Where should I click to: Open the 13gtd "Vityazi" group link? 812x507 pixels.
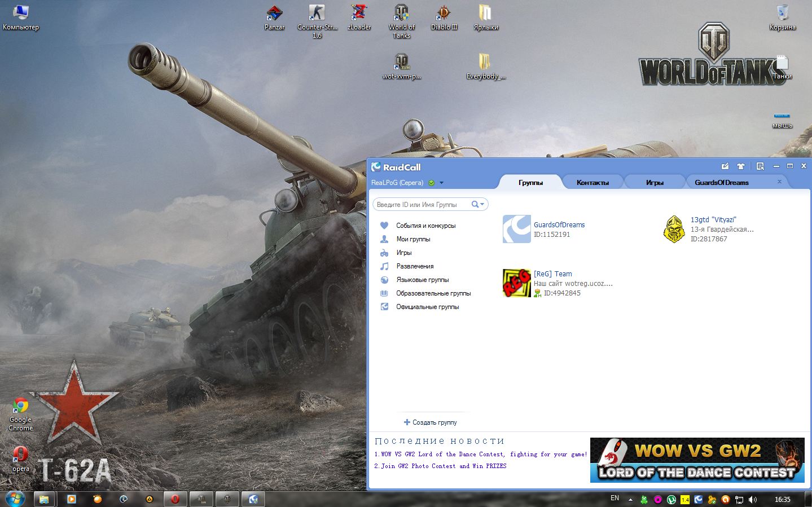point(713,219)
